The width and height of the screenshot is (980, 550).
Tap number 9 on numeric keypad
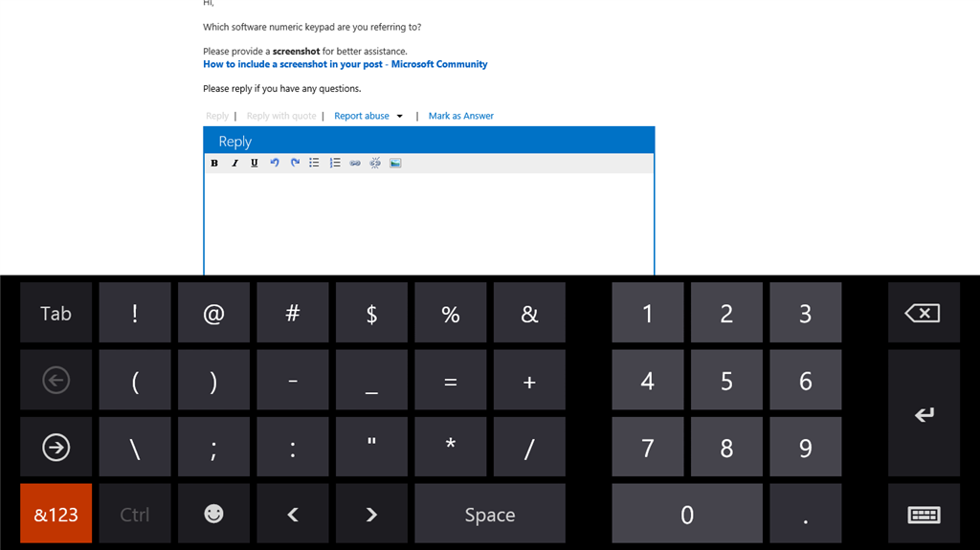(806, 447)
